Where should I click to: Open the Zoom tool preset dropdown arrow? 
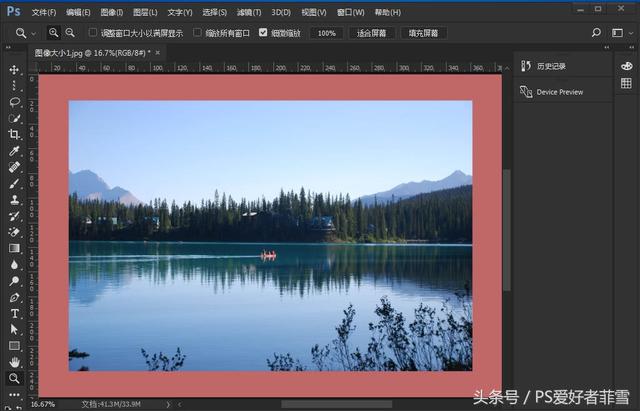pyautogui.click(x=34, y=33)
